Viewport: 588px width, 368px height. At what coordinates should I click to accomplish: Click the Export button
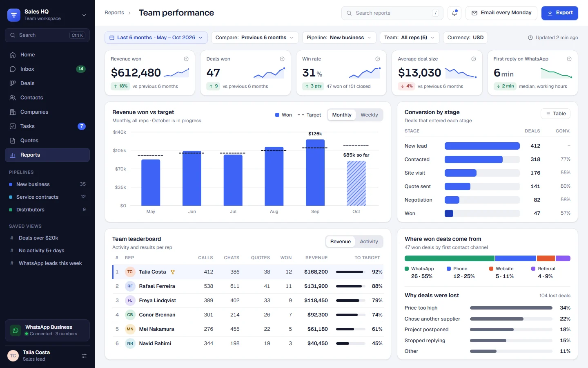coord(560,13)
